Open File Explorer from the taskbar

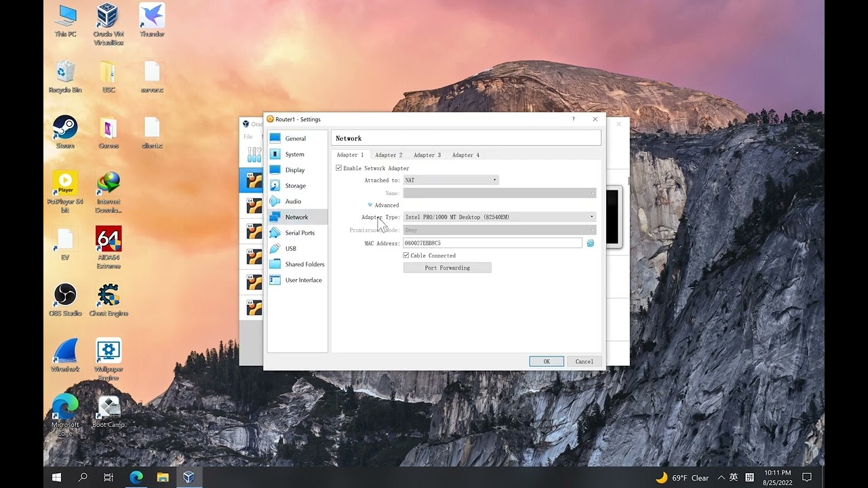pyautogui.click(x=163, y=477)
